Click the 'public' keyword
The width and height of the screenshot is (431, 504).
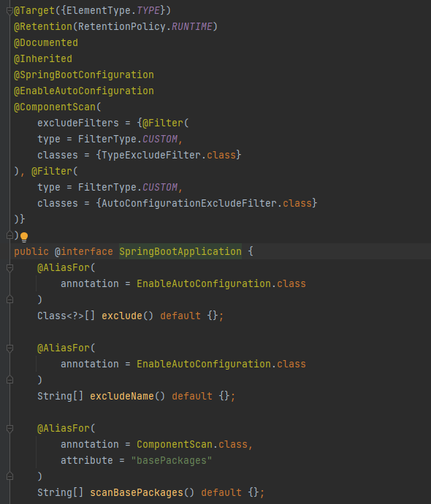pos(31,252)
